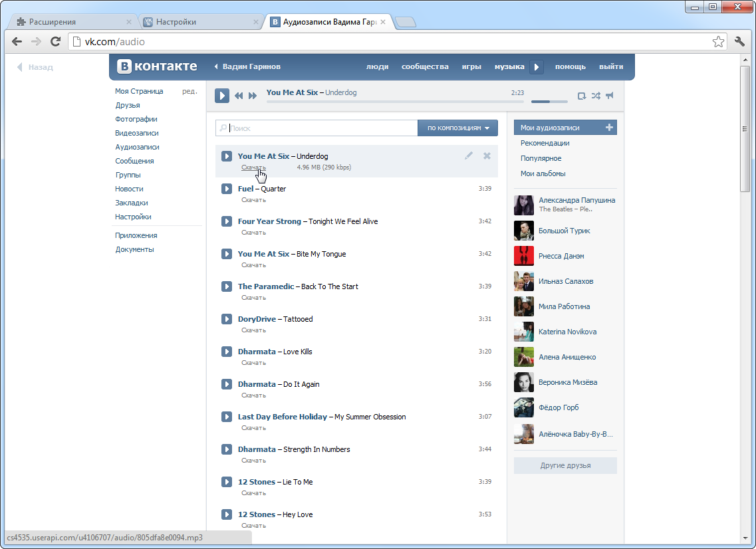Bookmark page with star icon
This screenshot has width=756, height=549.
(718, 42)
